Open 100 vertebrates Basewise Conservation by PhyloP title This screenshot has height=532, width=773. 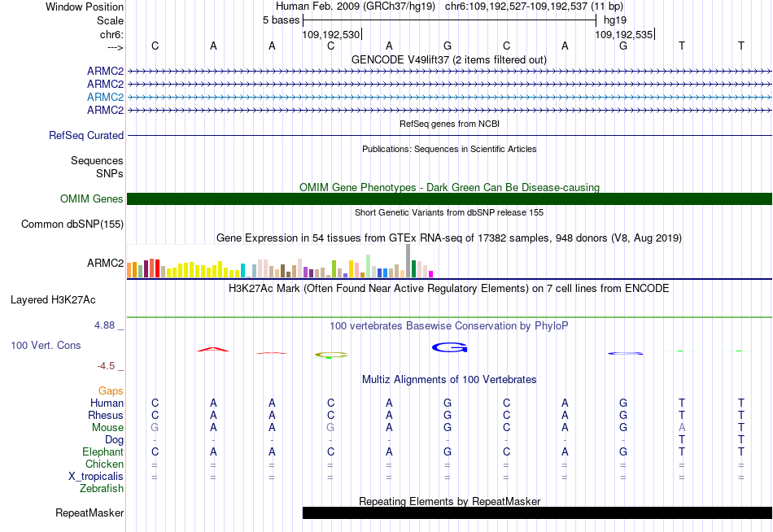click(448, 326)
